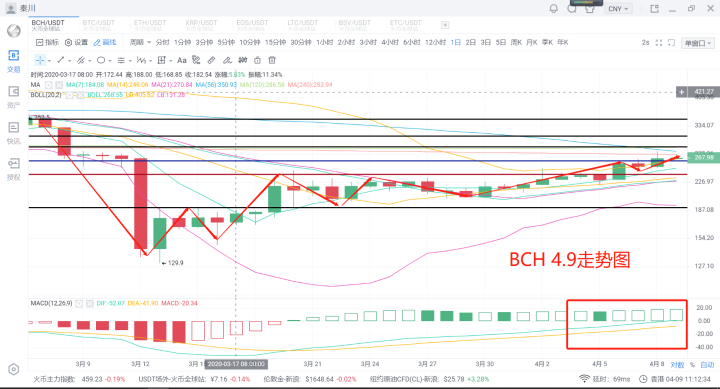Select the crosshair cursor tool
Screen dimensions: 720x389
[40, 60]
